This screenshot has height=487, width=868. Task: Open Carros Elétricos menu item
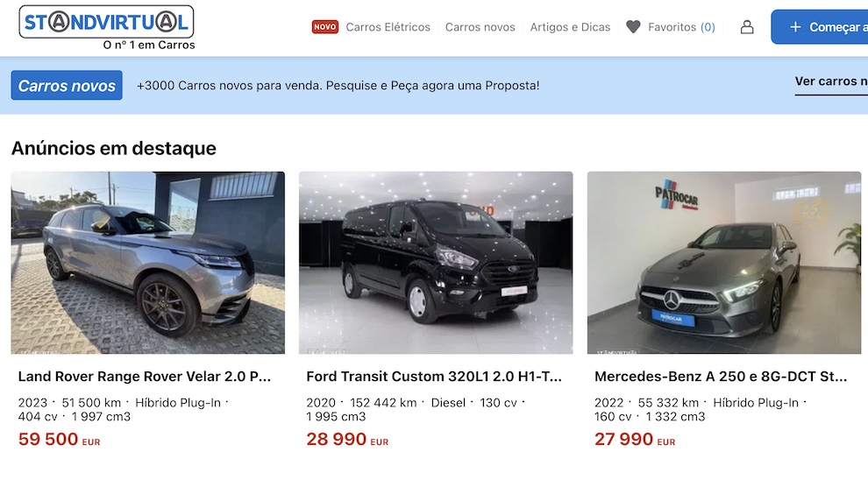click(388, 27)
